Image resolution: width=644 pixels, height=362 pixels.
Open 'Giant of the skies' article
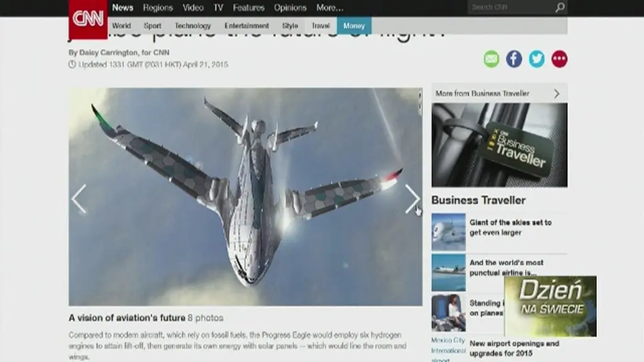510,227
